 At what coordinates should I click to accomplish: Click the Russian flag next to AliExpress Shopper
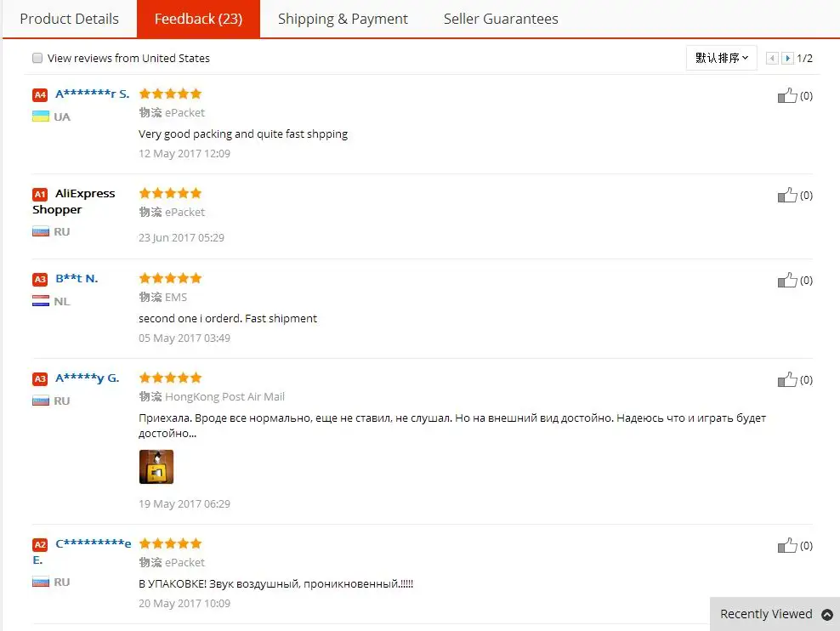(x=41, y=231)
